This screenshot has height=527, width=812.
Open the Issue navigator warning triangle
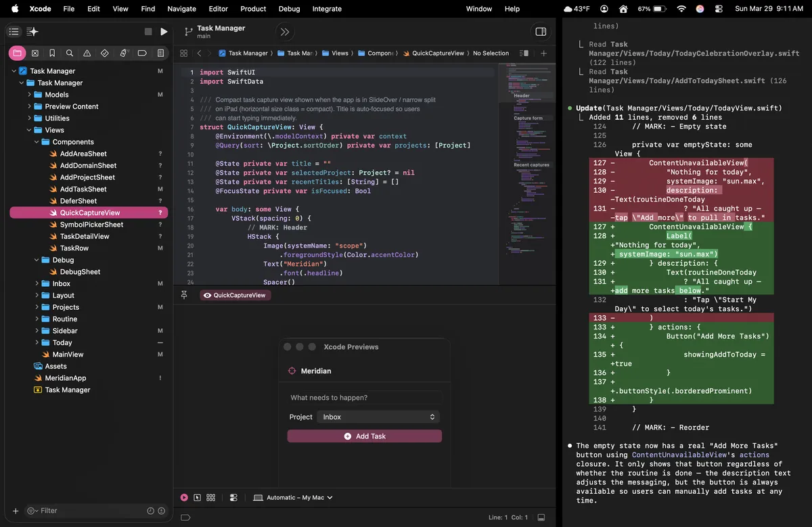tap(87, 53)
